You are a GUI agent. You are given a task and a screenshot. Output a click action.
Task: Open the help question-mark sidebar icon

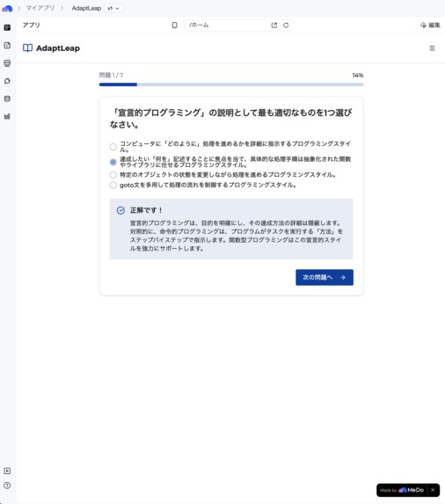tap(7, 486)
